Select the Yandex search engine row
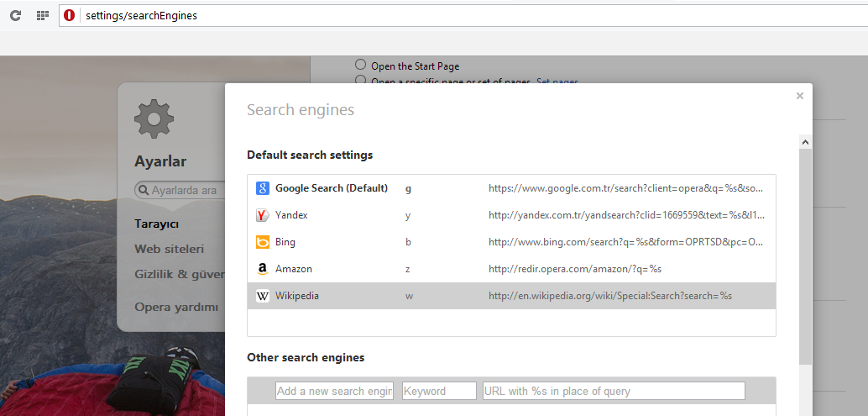Viewport: 868px width, 416px height. tap(511, 215)
